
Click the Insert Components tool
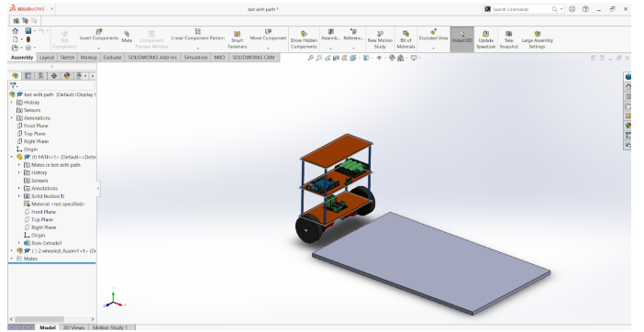pyautogui.click(x=99, y=35)
